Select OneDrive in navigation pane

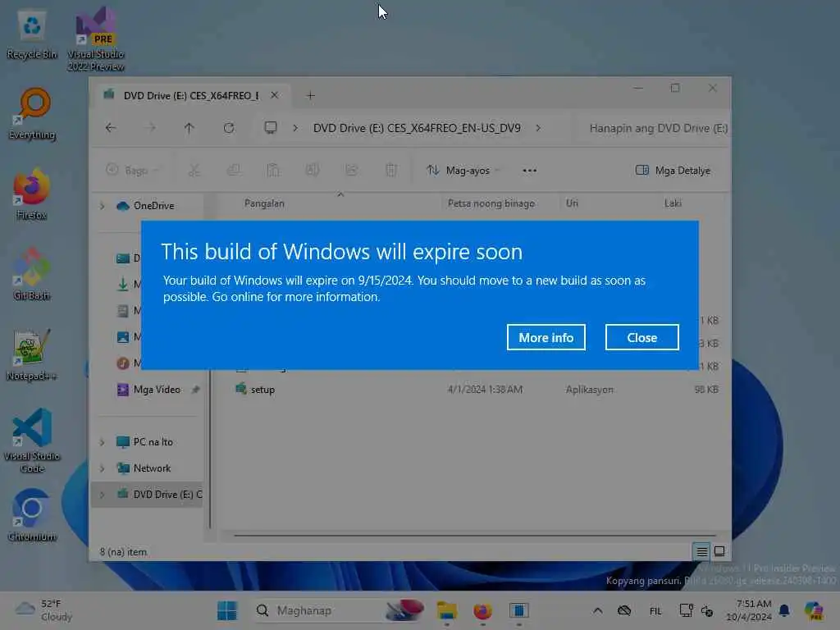(146, 206)
